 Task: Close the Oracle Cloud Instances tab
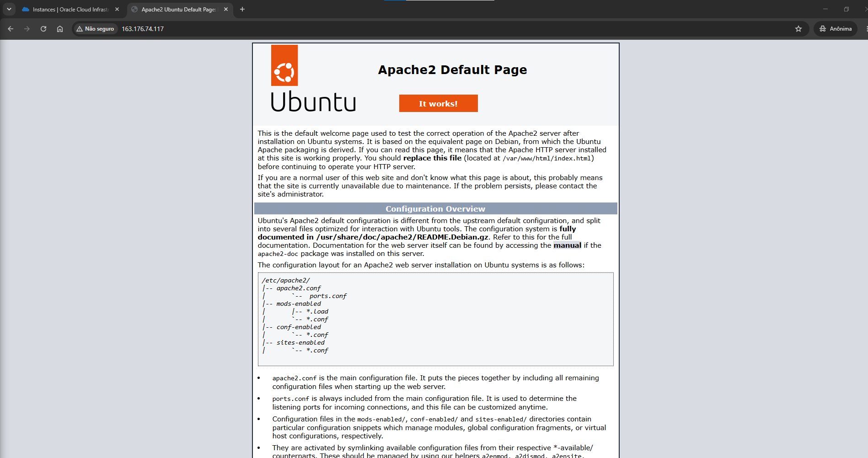click(117, 9)
